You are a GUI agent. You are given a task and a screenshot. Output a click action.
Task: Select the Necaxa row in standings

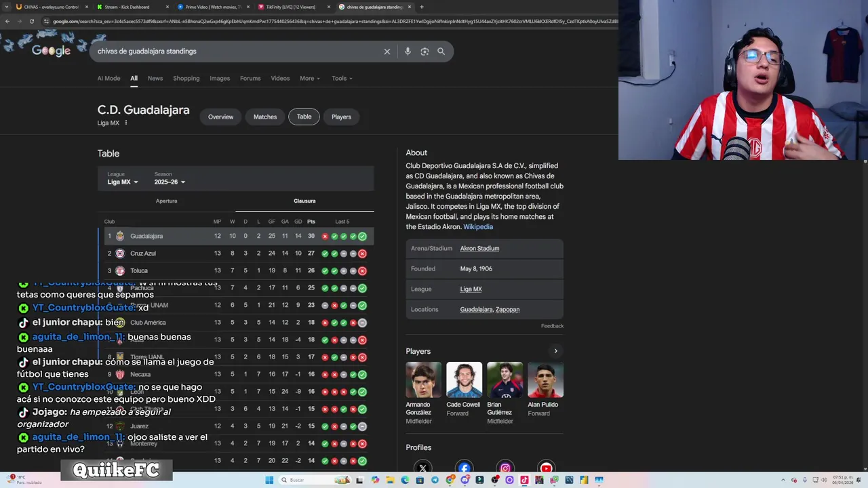236,374
